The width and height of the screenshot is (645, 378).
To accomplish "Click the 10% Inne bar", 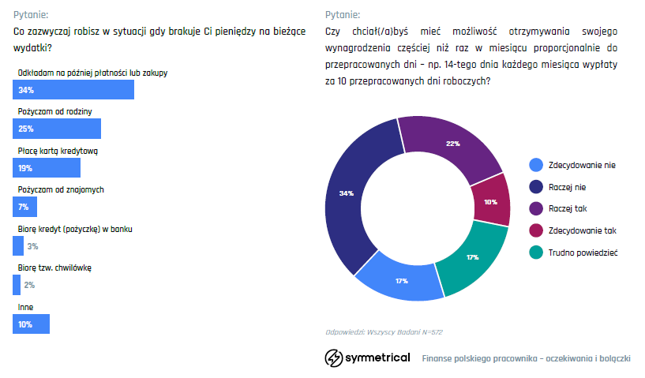I will (31, 324).
